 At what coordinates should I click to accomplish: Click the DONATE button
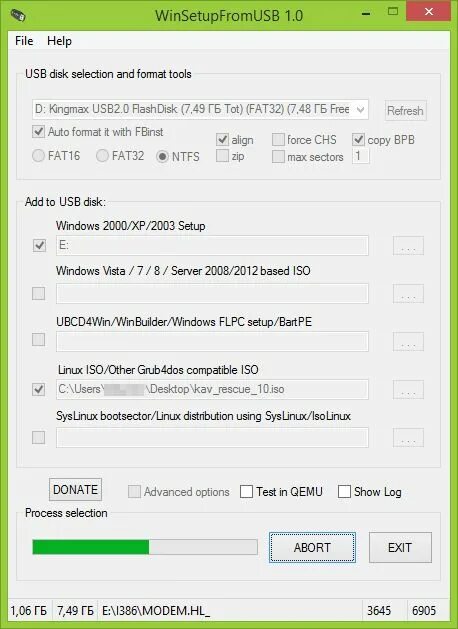75,489
